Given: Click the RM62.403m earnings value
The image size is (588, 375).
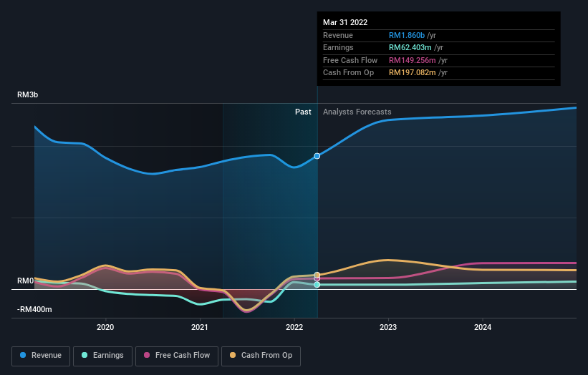Looking at the screenshot, I should pos(410,47).
